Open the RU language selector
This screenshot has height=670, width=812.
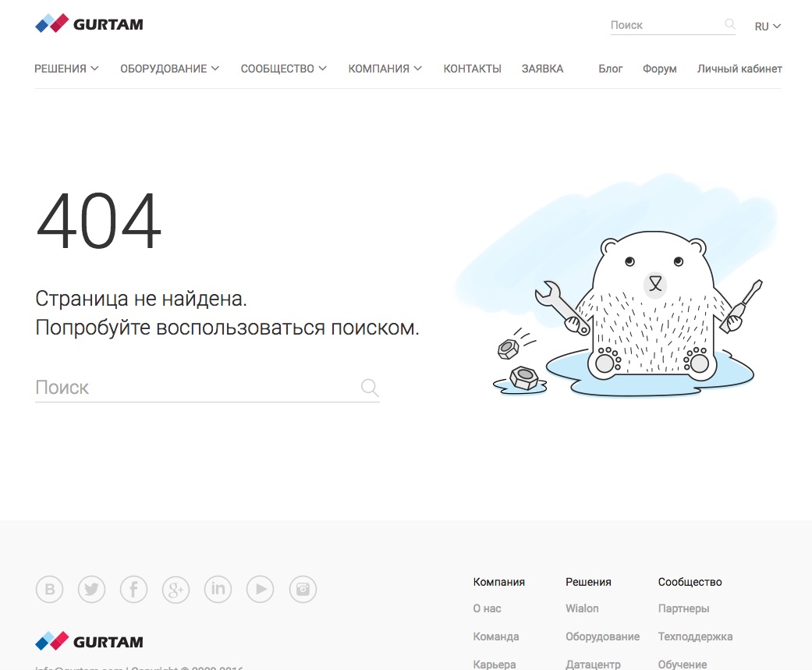point(768,27)
